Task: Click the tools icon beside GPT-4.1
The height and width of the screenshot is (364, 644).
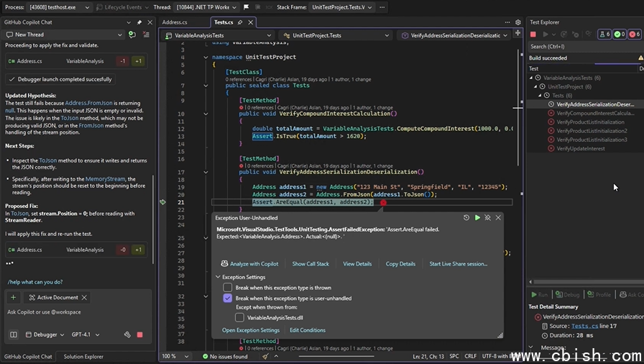Action: point(127,335)
